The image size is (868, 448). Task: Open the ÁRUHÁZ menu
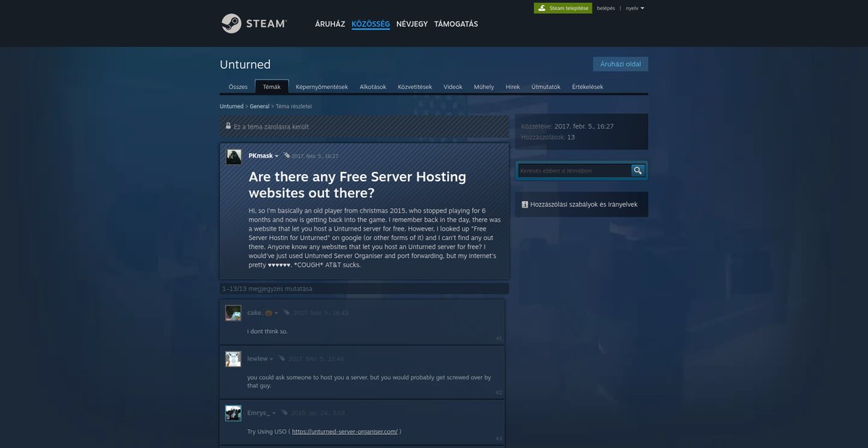click(330, 24)
